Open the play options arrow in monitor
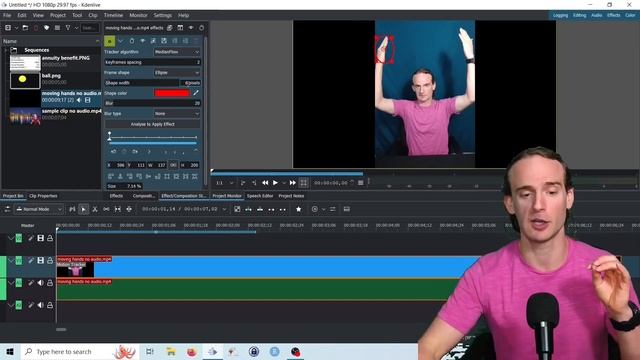The width and height of the screenshot is (640, 360). click(x=284, y=183)
